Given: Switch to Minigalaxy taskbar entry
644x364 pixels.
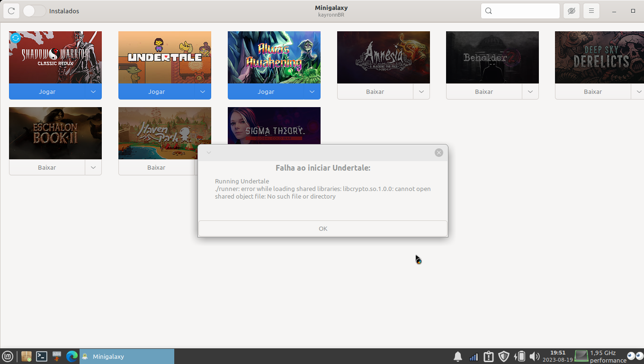Looking at the screenshot, I should pyautogui.click(x=127, y=356).
